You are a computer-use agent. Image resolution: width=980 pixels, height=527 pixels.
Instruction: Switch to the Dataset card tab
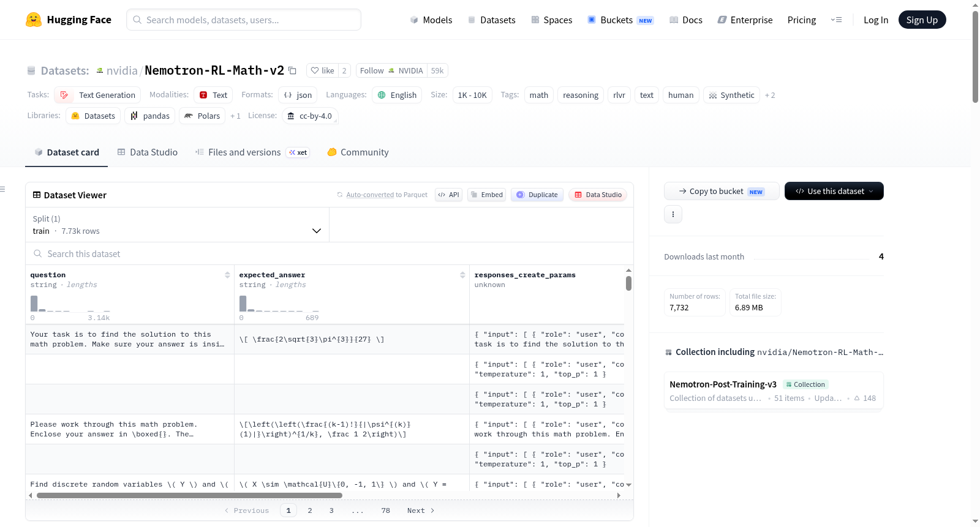coord(67,152)
